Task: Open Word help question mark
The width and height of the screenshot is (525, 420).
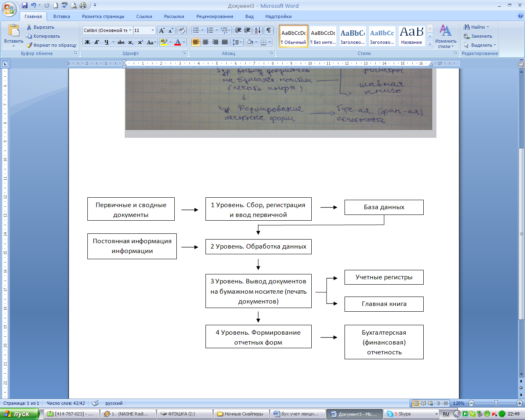Action: (x=520, y=16)
